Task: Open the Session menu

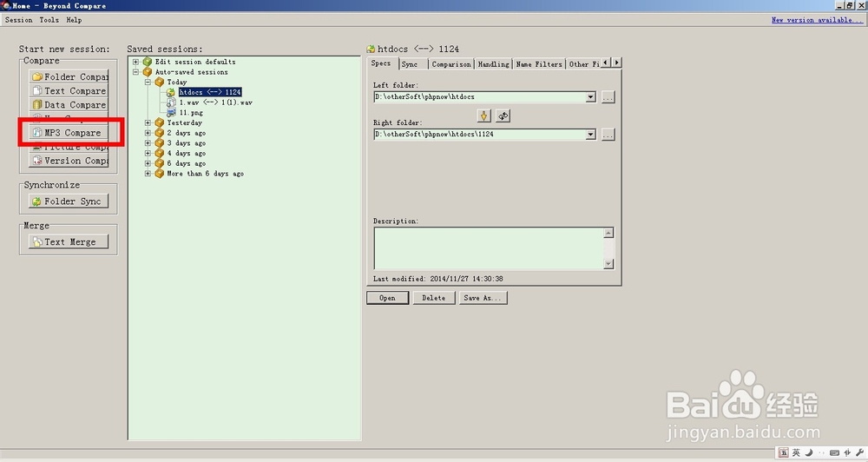Action: pos(19,20)
